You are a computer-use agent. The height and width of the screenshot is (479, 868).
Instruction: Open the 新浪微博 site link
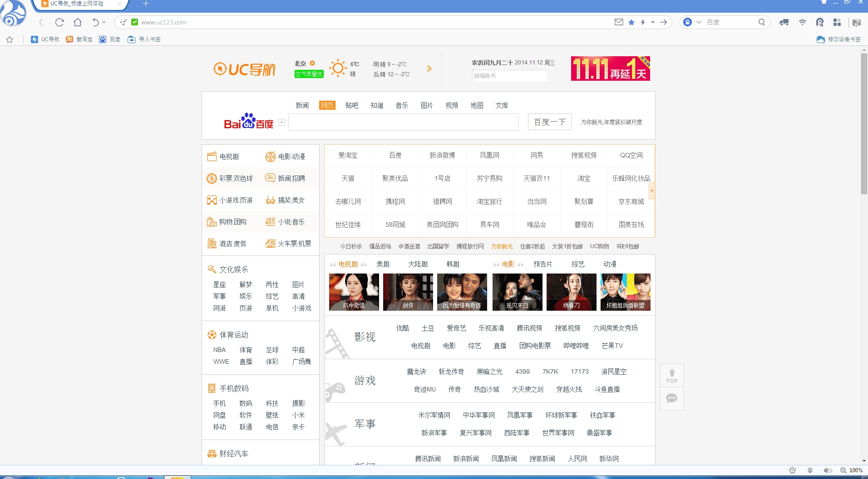(442, 155)
